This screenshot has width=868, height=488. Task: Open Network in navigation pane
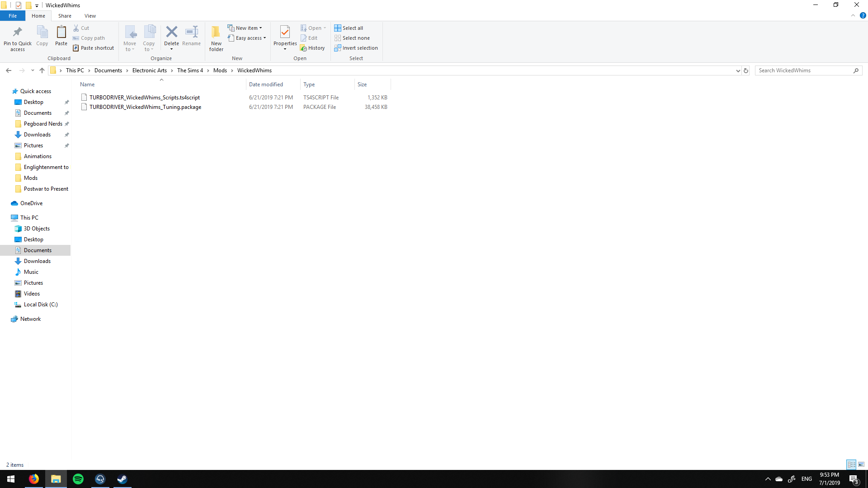[x=30, y=319]
